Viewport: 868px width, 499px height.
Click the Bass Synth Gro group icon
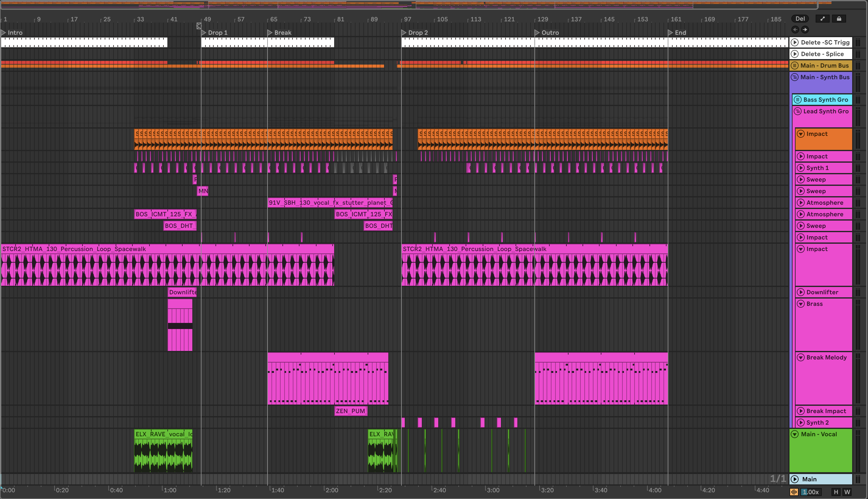point(797,100)
